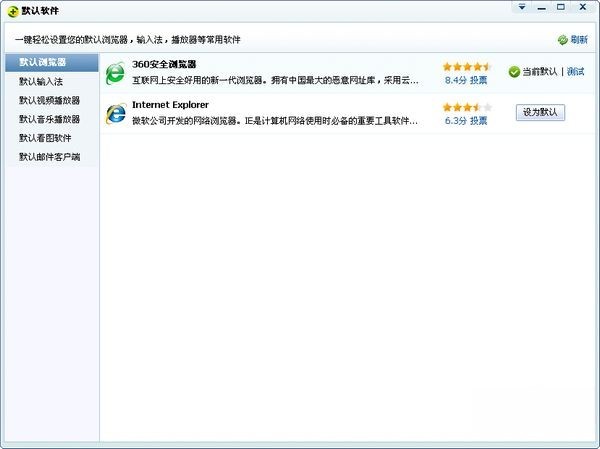The width and height of the screenshot is (600, 449).
Task: Show the 默认邮件客户端 section
Action: pos(52,157)
